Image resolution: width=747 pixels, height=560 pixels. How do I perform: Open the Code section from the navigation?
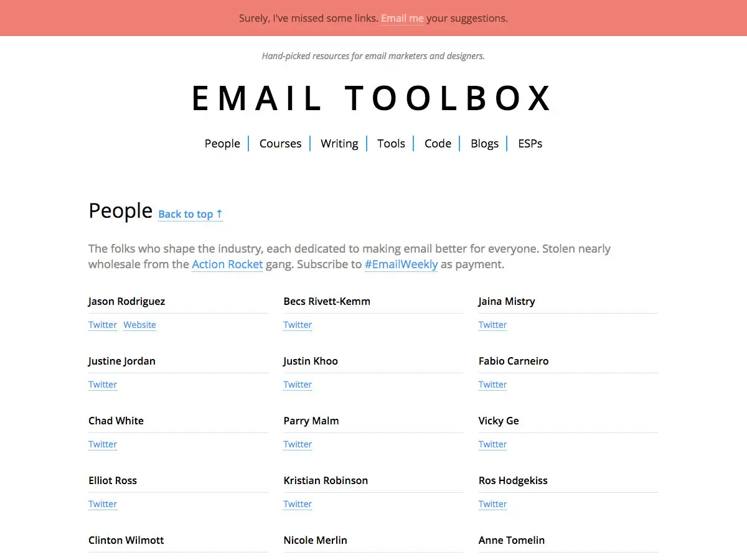[x=438, y=143]
